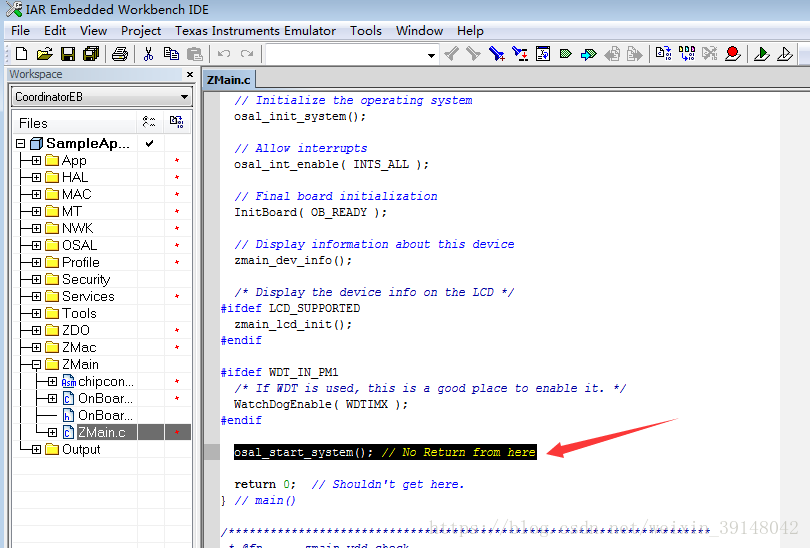Screen dimensions: 810x548
Task: Select the ZDO folder
Action: pyautogui.click(x=76, y=331)
